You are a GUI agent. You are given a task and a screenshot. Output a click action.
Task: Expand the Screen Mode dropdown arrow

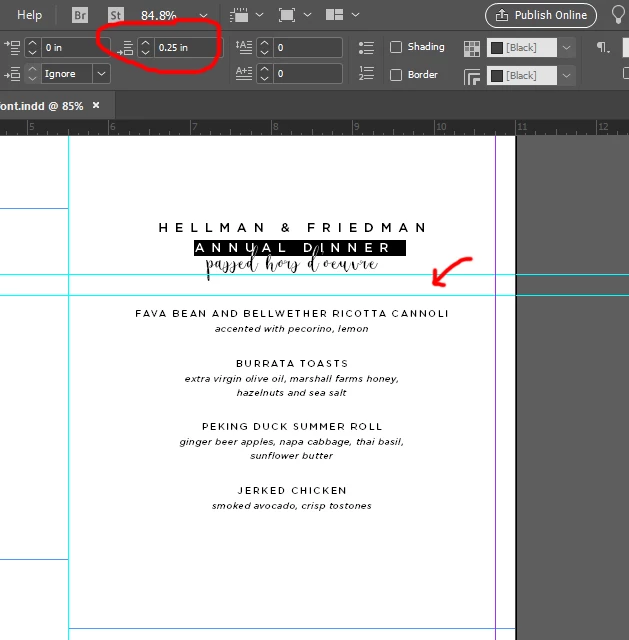click(308, 15)
